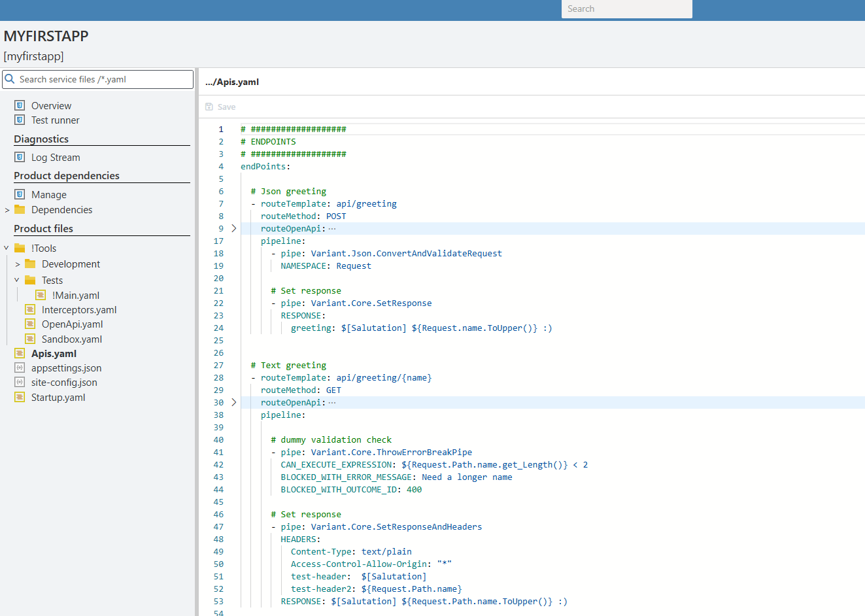This screenshot has height=616, width=865.
Task: Unfold routeOpenApi block on line 30
Action: point(233,402)
